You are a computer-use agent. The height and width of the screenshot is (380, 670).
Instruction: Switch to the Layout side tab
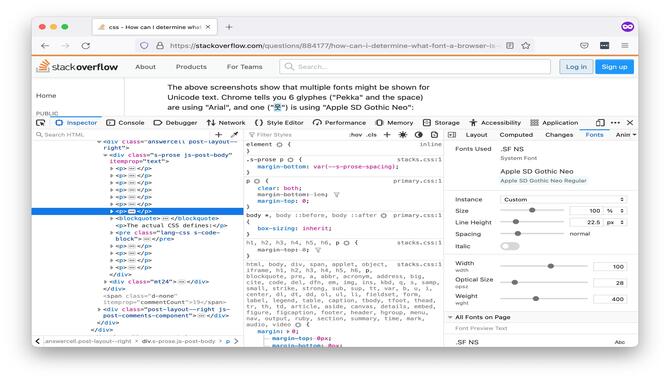(x=476, y=135)
